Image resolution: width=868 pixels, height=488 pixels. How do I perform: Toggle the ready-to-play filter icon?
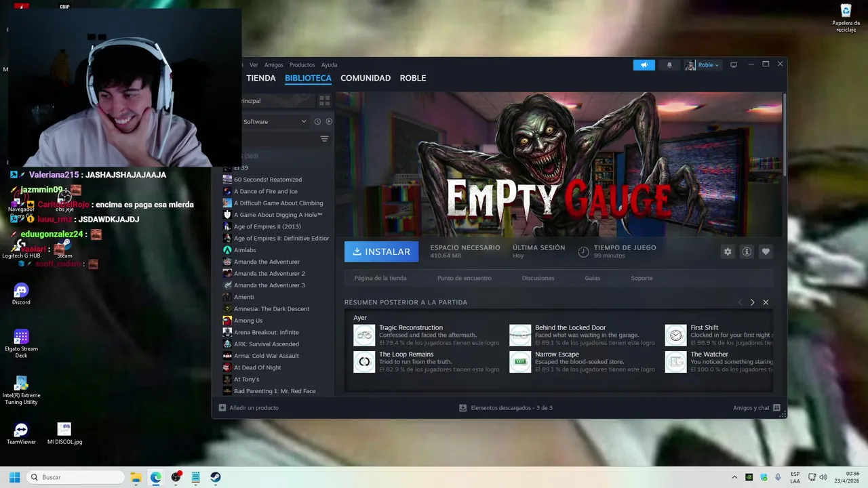[x=329, y=121]
